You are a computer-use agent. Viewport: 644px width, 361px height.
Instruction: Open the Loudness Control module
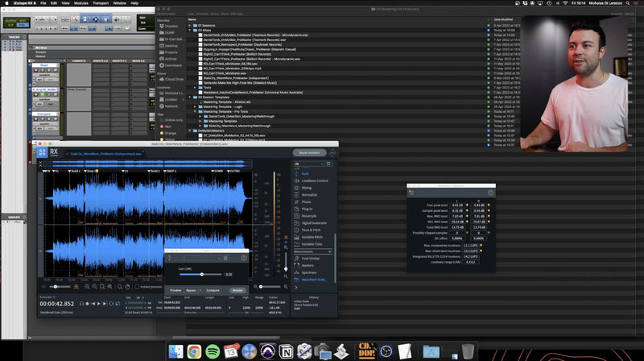pyautogui.click(x=315, y=180)
